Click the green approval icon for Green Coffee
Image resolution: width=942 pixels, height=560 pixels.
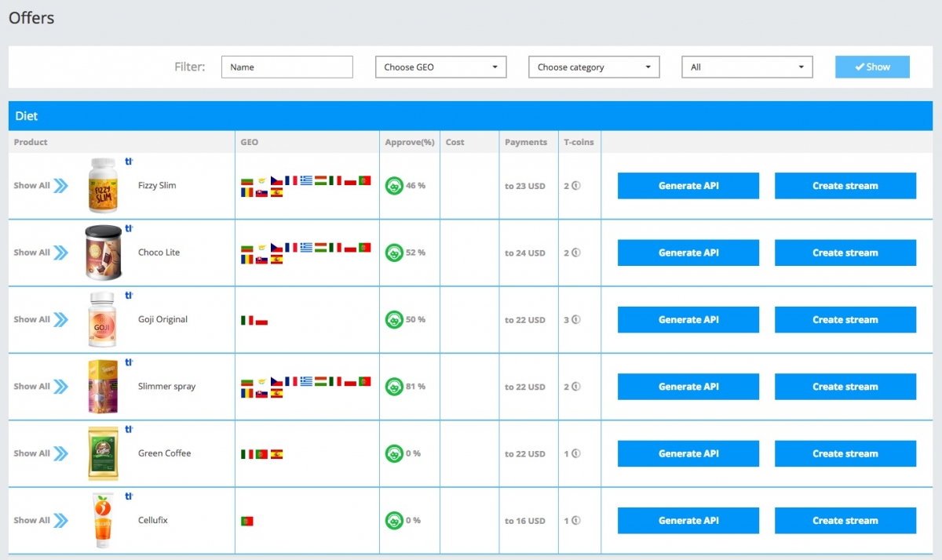coord(394,453)
